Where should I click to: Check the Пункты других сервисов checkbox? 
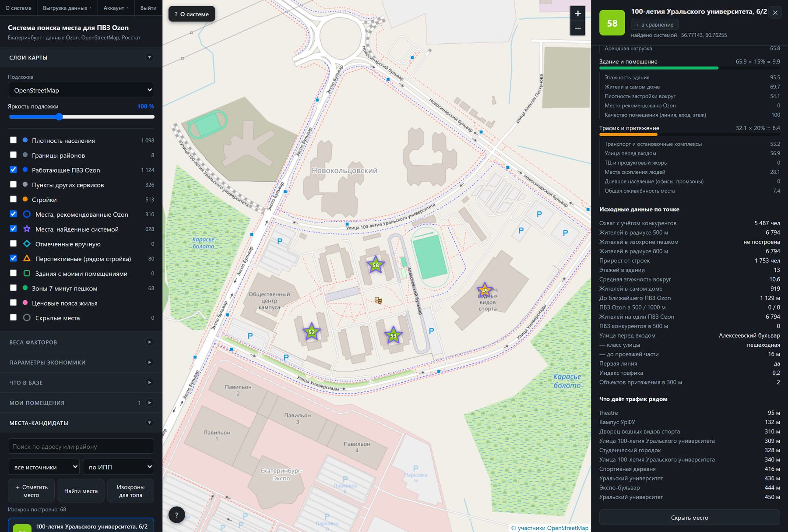pyautogui.click(x=13, y=184)
